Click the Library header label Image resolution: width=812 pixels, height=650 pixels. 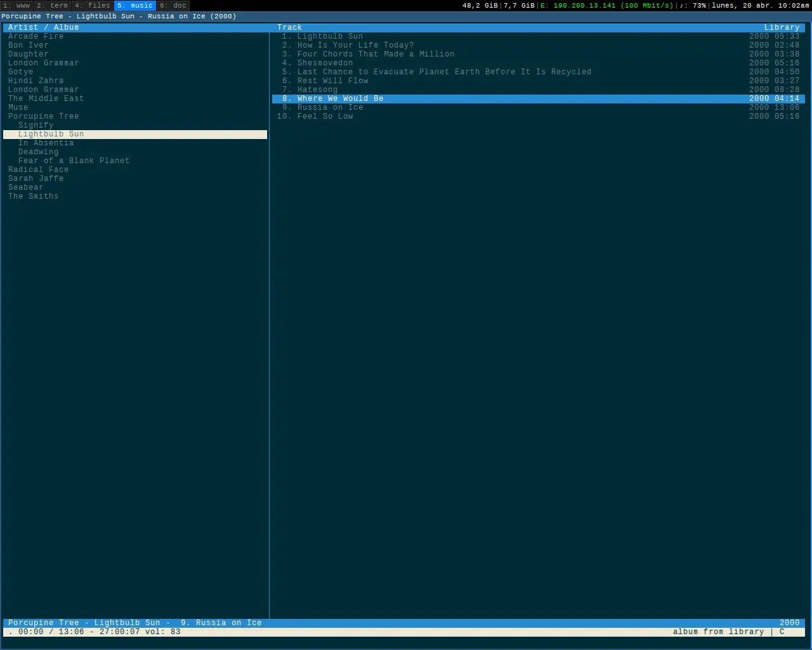(782, 28)
